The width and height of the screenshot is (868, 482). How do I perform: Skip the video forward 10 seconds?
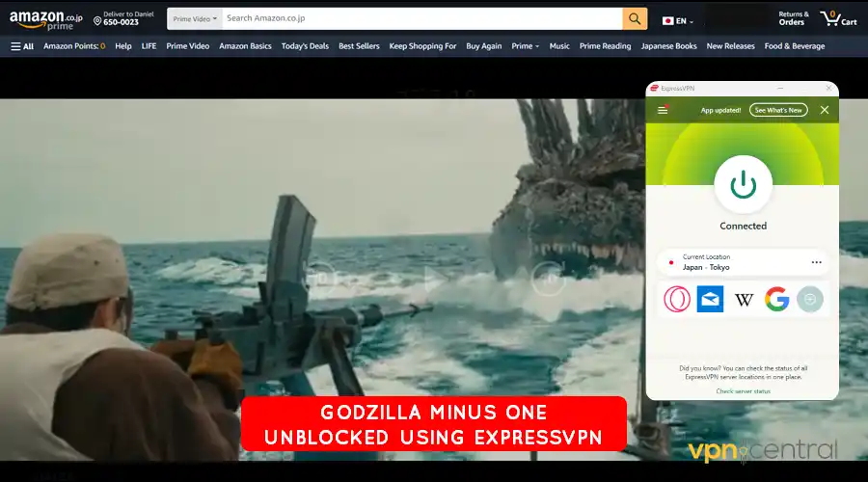coord(549,279)
